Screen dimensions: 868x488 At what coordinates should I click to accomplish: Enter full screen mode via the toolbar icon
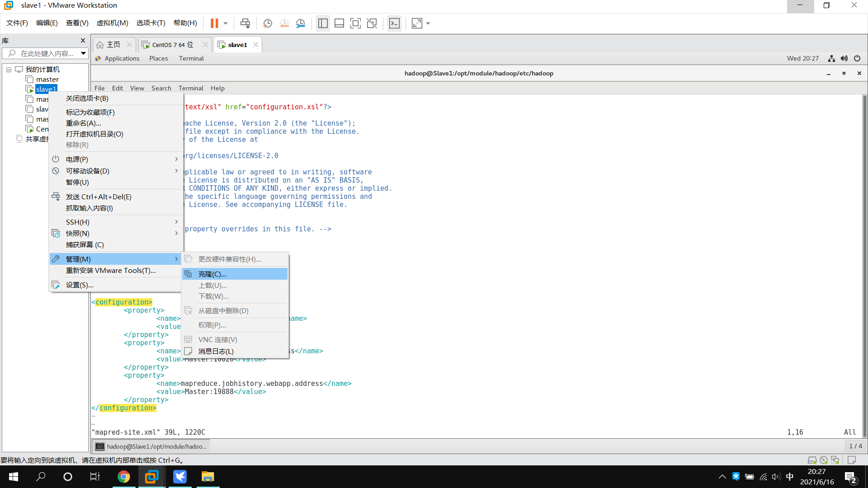pos(356,23)
